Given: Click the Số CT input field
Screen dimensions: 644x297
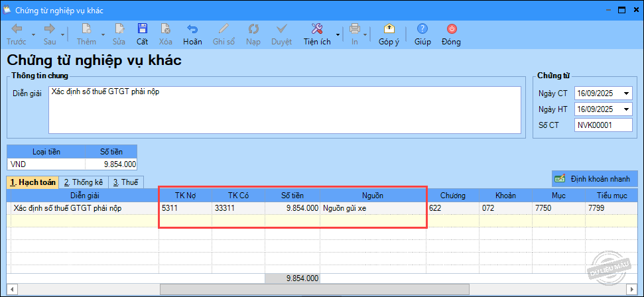Looking at the screenshot, I should tap(603, 125).
